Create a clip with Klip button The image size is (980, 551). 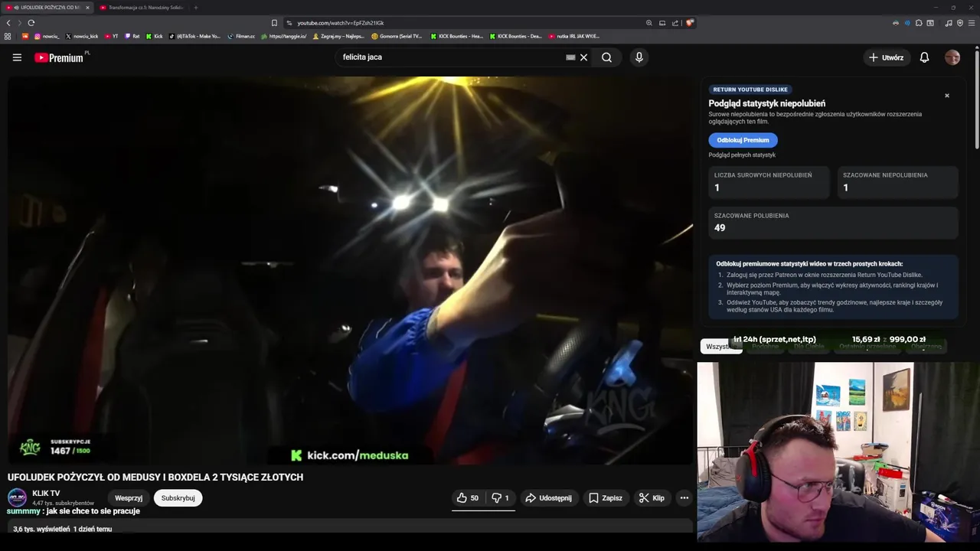652,498
